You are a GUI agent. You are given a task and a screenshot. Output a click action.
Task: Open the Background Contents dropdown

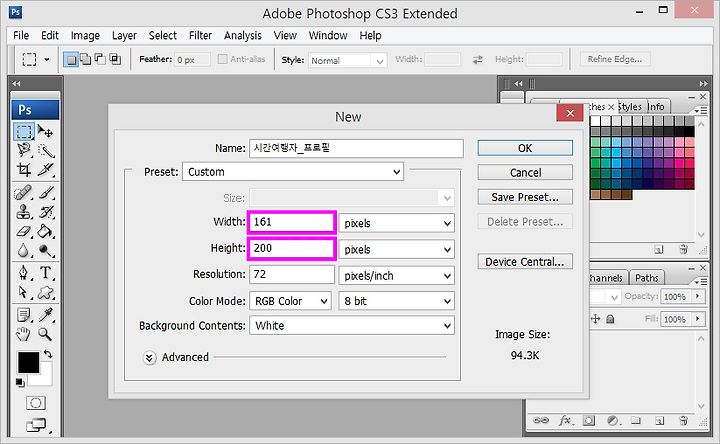[352, 326]
